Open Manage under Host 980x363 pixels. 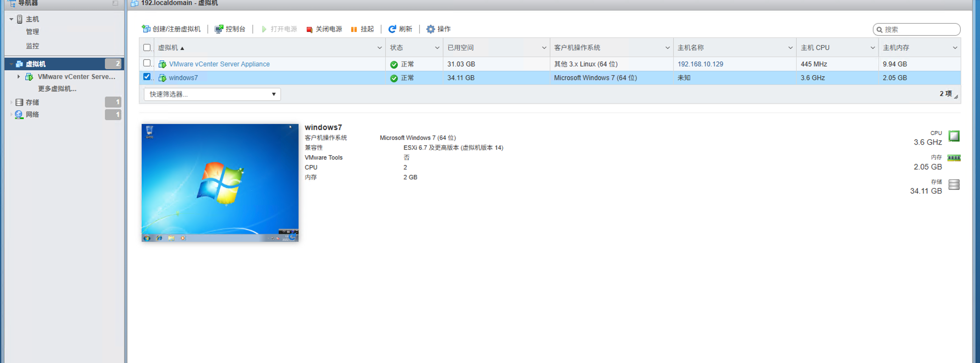pos(32,32)
